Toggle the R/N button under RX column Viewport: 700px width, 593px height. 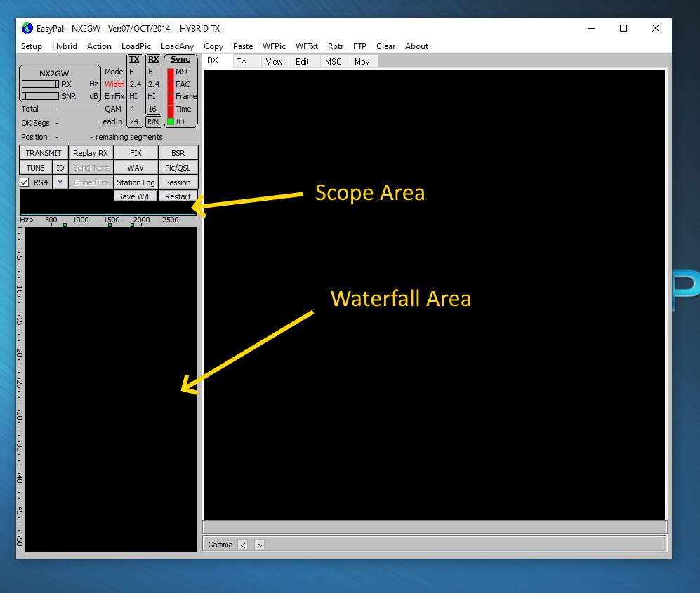153,121
